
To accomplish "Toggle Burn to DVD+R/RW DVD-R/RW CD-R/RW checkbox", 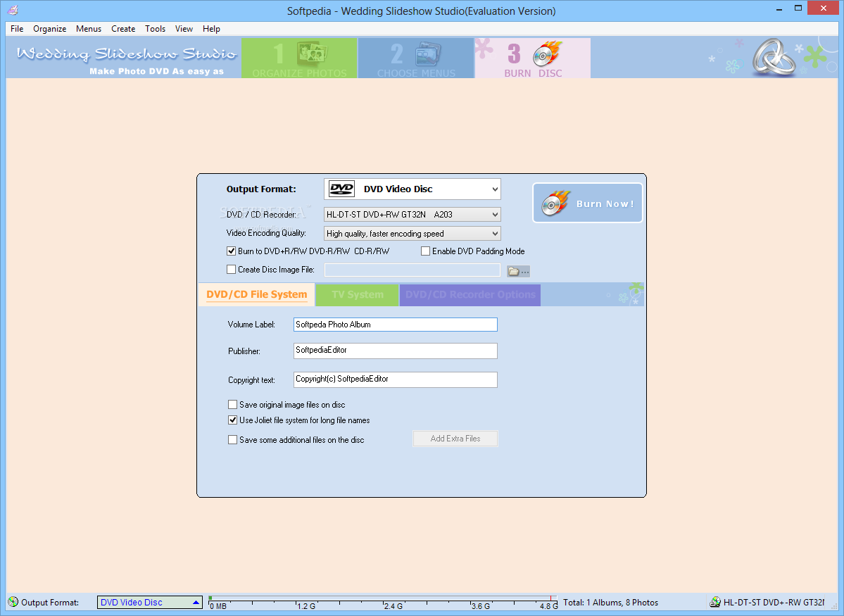I will [x=232, y=251].
